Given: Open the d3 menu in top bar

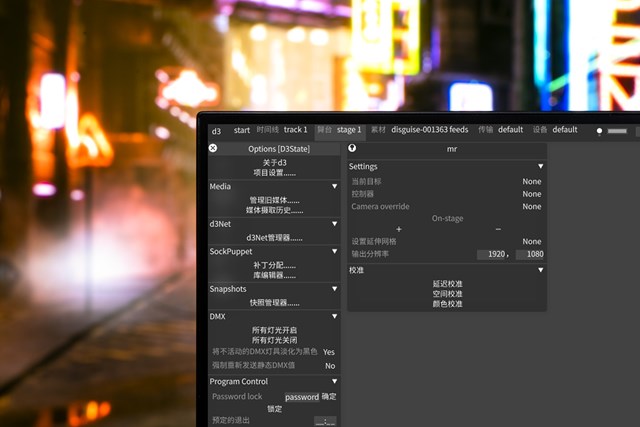Looking at the screenshot, I should [216, 131].
